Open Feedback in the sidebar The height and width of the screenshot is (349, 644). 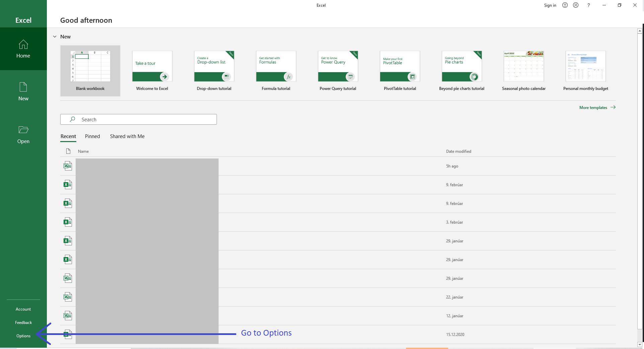point(23,323)
